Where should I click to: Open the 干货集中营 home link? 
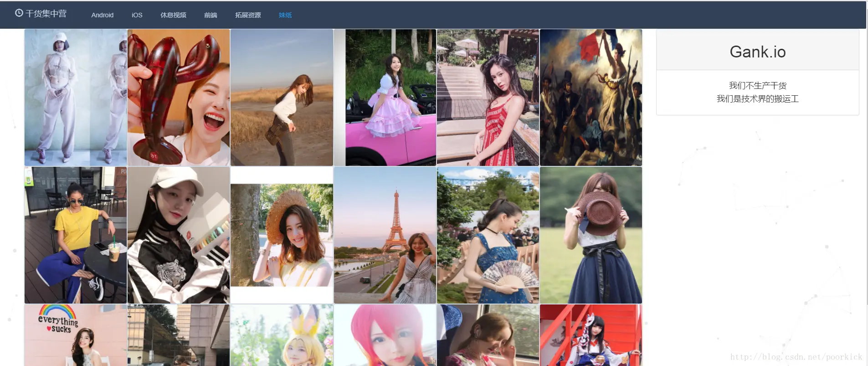pos(41,14)
